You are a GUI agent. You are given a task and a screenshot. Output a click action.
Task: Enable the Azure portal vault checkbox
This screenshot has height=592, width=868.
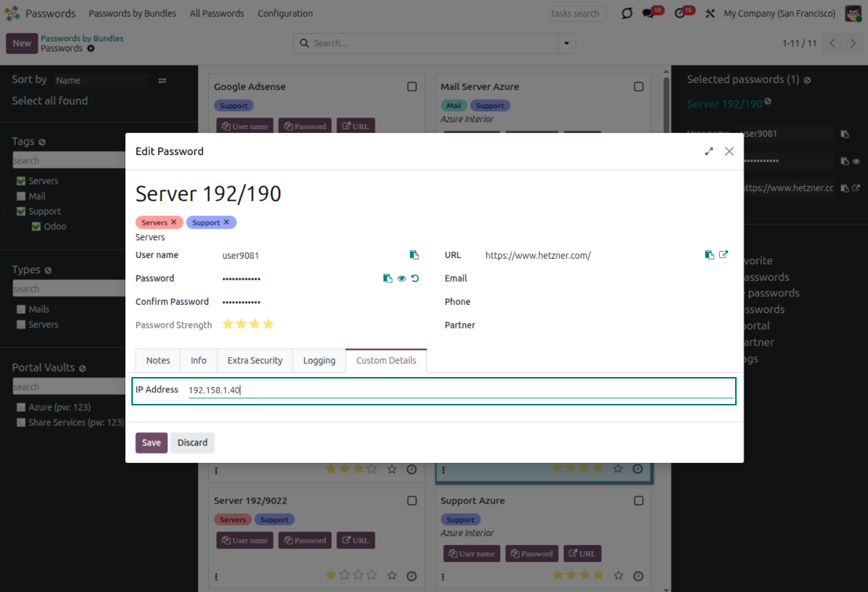tap(22, 407)
